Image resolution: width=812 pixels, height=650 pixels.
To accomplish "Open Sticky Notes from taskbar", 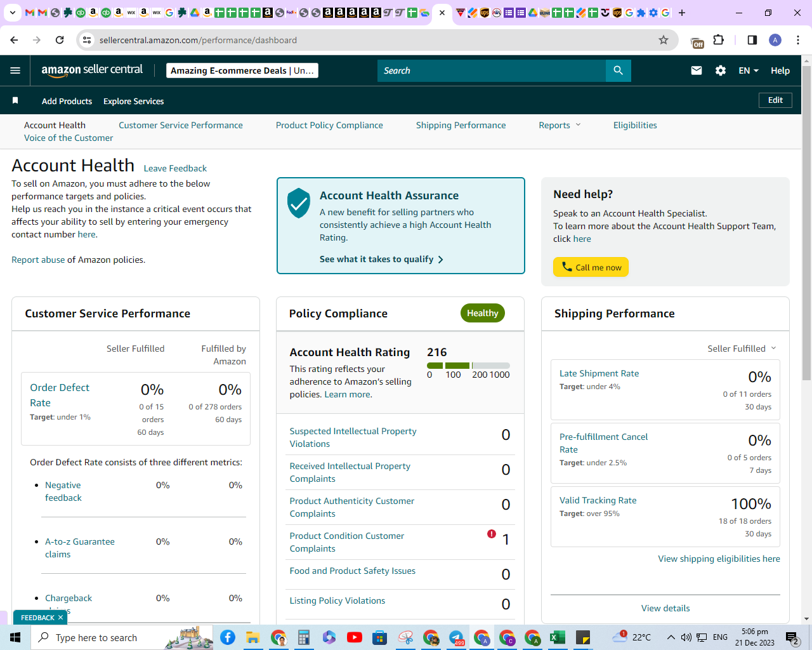I will click(x=583, y=637).
